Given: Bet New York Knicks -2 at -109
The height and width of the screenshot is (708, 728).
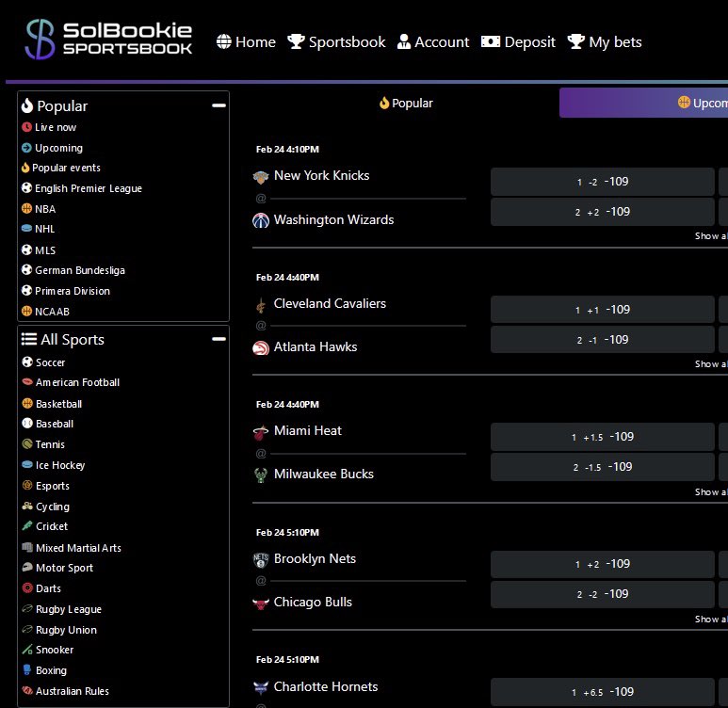Looking at the screenshot, I should coord(602,182).
